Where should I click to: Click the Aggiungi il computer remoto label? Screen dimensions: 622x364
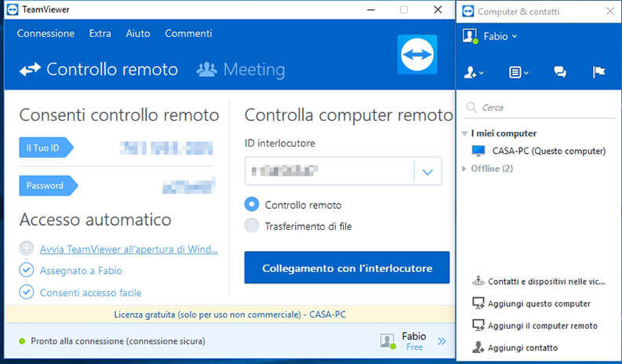tap(543, 326)
